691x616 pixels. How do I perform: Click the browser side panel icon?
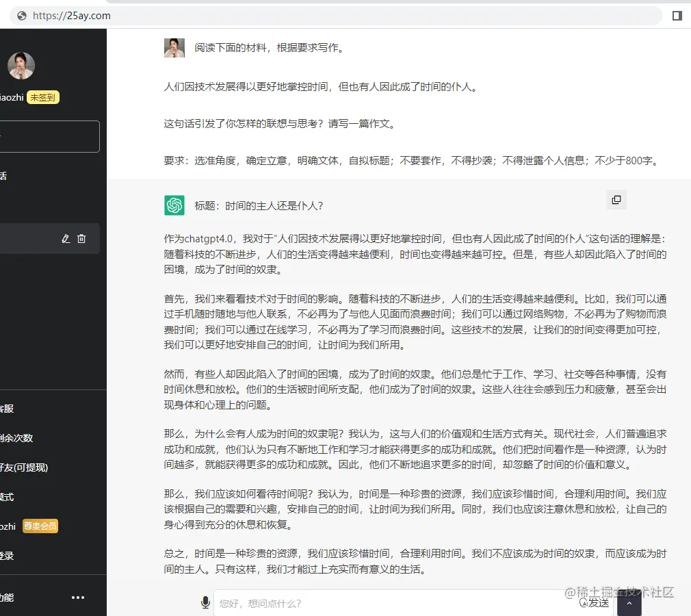tap(677, 16)
